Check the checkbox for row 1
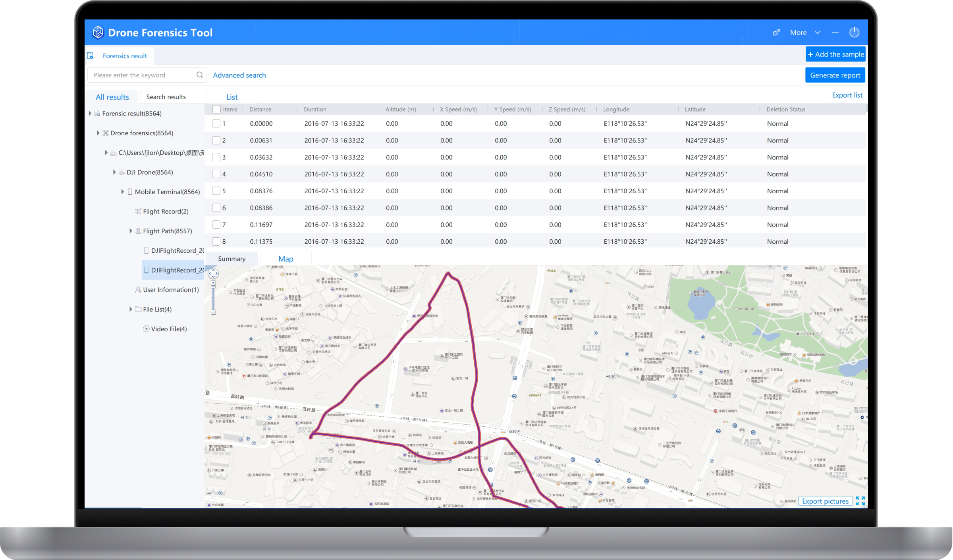Viewport: 953px width, 560px height. click(216, 123)
